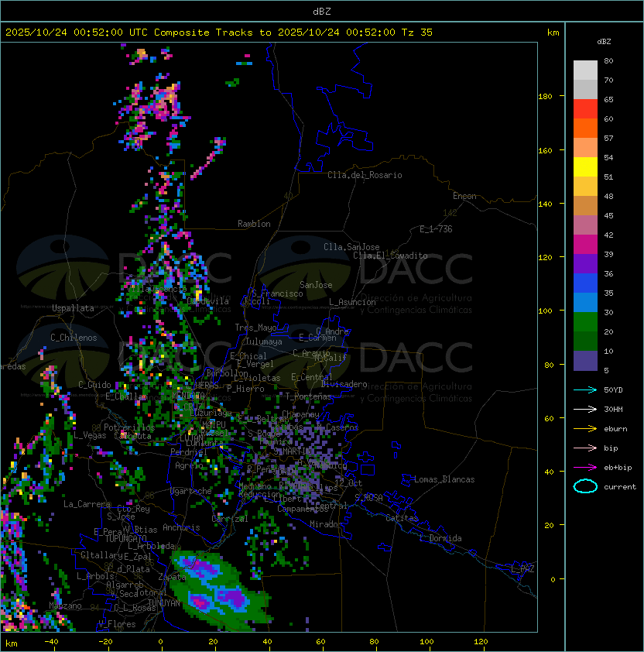This screenshot has height=652, width=644.
Task: Click the 'S_Francisco' map label
Action: (x=277, y=293)
